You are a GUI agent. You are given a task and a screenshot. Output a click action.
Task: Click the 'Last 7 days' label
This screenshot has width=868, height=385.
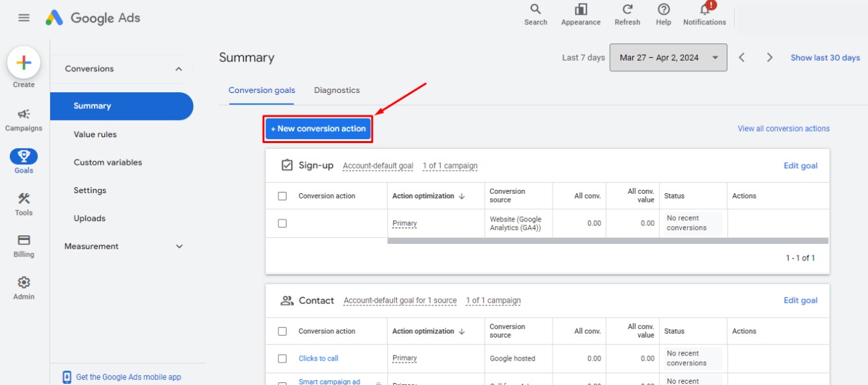point(584,57)
